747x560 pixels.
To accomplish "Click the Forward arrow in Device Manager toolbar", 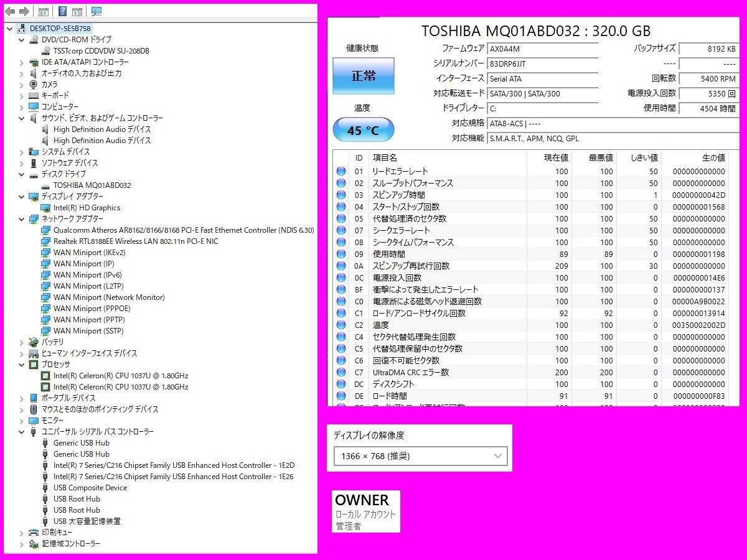I will pyautogui.click(x=24, y=11).
